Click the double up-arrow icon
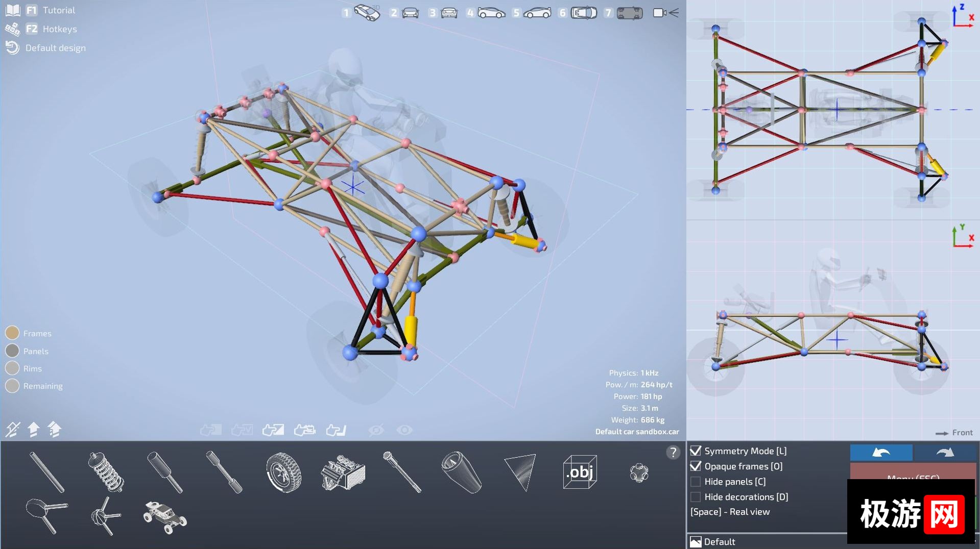 55,430
